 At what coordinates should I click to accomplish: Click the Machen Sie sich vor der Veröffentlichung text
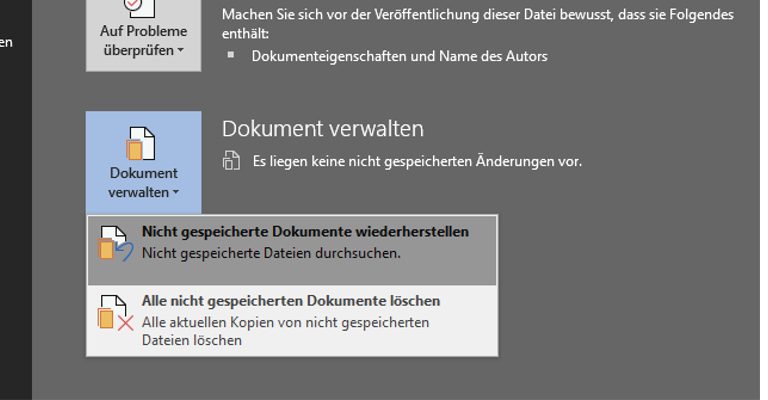(x=477, y=15)
